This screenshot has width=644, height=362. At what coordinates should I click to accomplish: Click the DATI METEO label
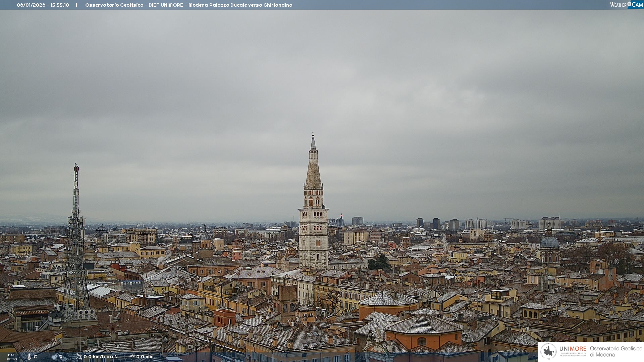coord(11,357)
